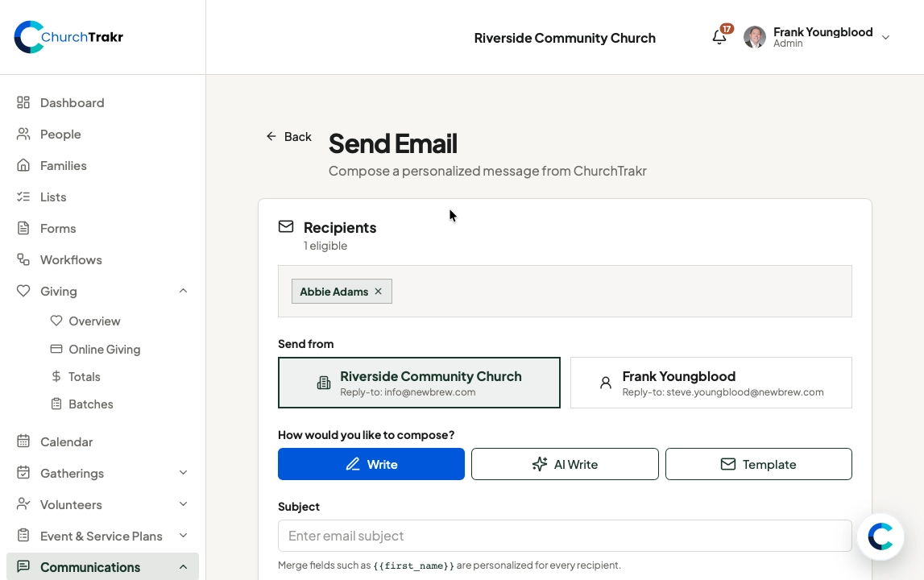The height and width of the screenshot is (580, 924).
Task: Click the Communications chat icon
Action: coord(23,566)
